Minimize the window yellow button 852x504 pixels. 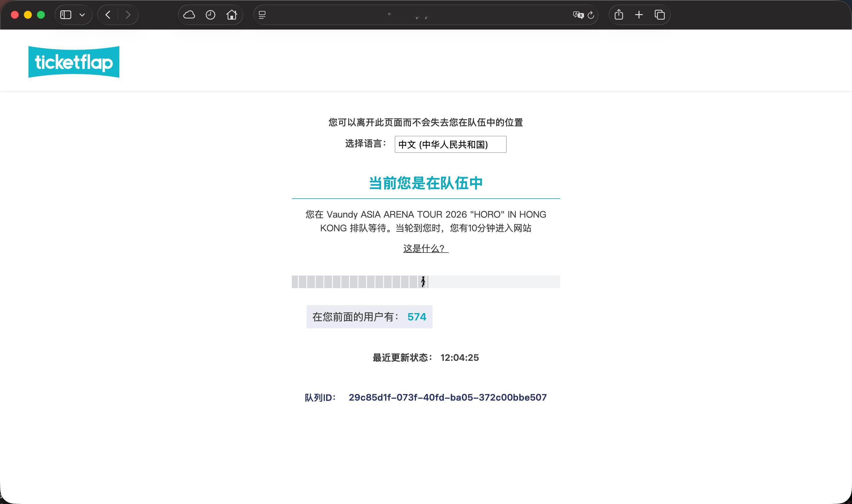tap(28, 15)
